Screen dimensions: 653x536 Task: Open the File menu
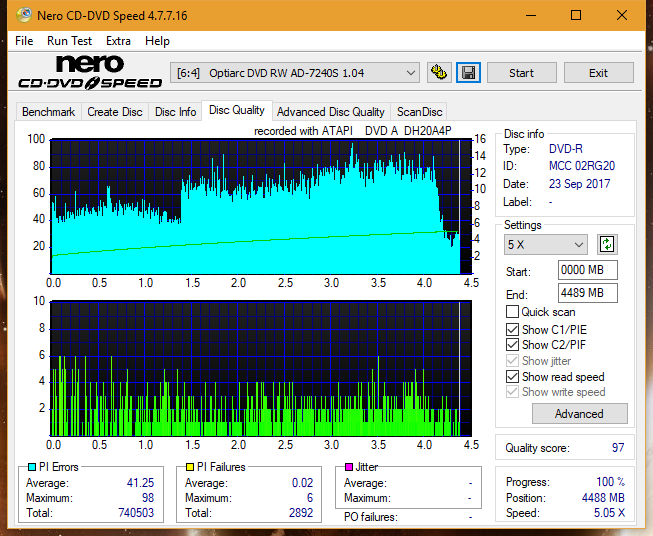click(x=24, y=41)
